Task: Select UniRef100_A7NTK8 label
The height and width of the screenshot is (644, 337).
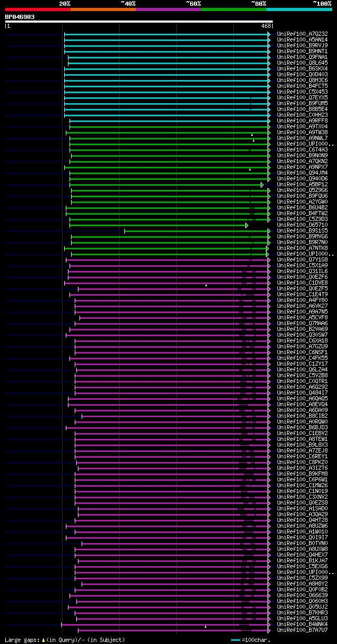Action: coord(302,248)
